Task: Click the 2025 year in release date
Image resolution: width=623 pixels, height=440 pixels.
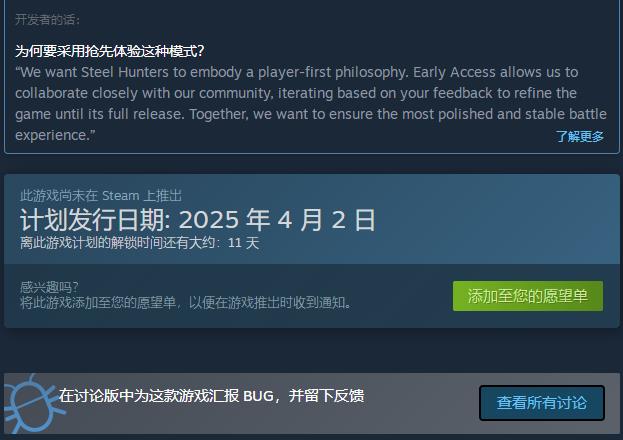Action: (209, 220)
